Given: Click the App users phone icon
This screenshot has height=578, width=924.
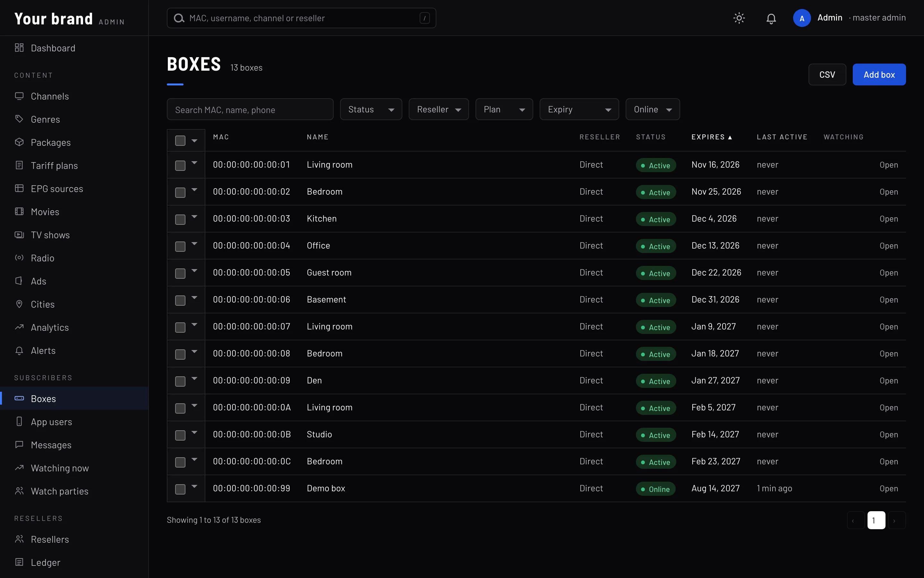Looking at the screenshot, I should click(19, 422).
